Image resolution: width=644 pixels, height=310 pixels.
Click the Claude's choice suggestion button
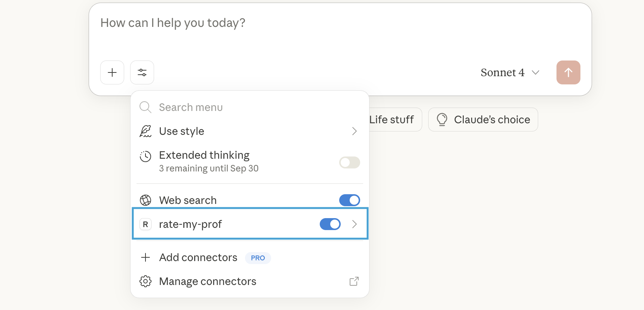point(483,120)
